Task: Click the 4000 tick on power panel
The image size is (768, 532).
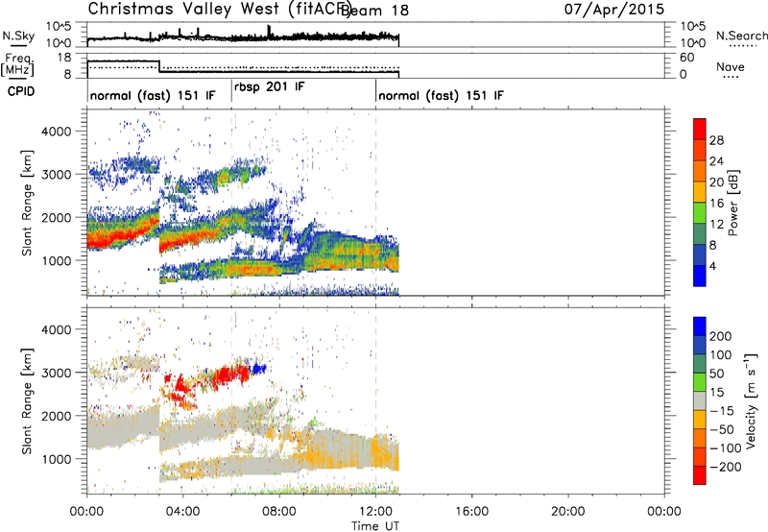Action: tap(56, 132)
